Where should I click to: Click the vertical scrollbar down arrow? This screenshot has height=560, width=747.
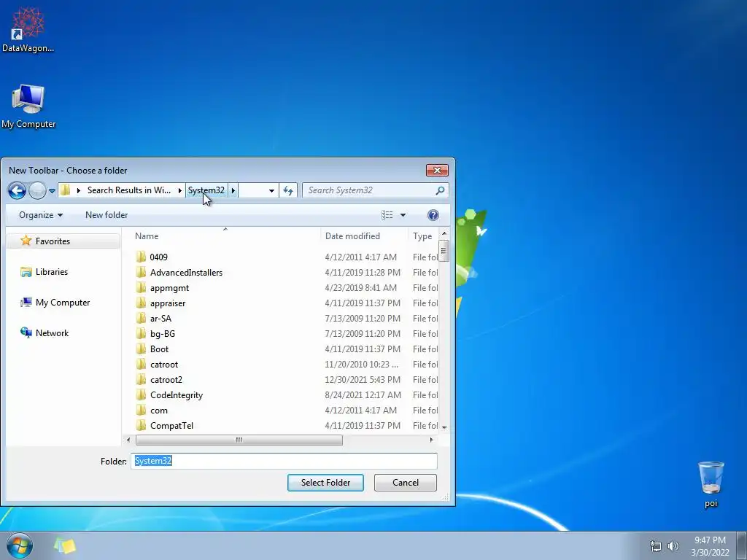[444, 427]
